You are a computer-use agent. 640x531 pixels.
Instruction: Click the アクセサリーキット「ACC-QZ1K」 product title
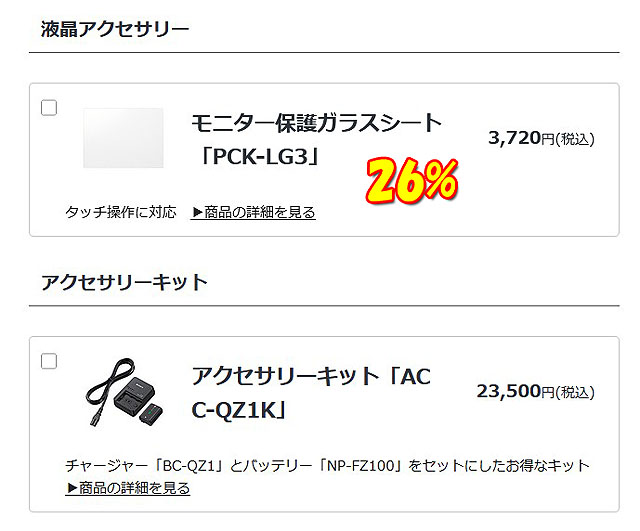click(310, 393)
